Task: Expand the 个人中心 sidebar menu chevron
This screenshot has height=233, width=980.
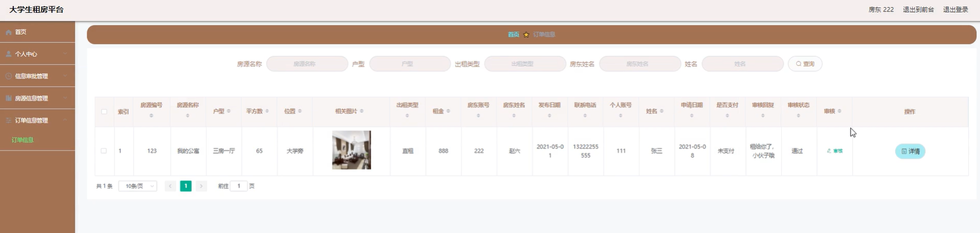Action: [65, 54]
